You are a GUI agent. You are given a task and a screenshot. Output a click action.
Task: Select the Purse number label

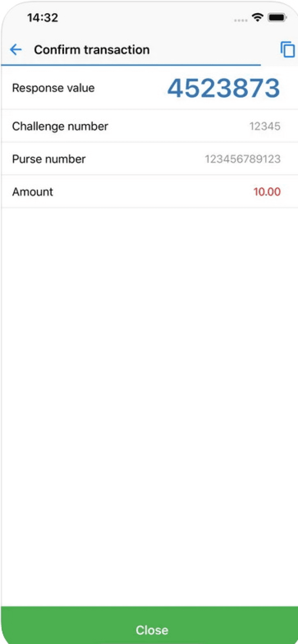pyautogui.click(x=49, y=159)
